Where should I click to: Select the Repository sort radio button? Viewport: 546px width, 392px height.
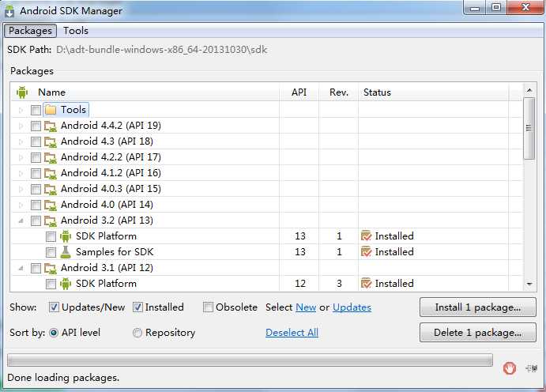[137, 333]
